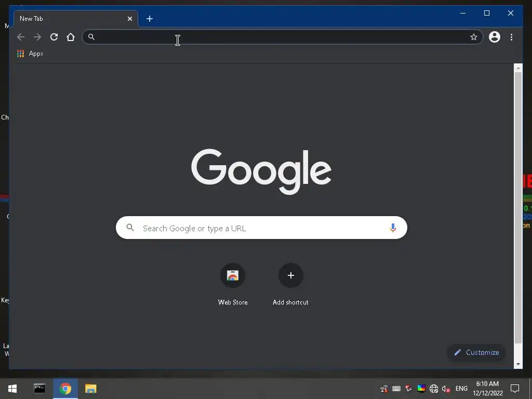
Task: Click the Google logo
Action: (x=261, y=171)
